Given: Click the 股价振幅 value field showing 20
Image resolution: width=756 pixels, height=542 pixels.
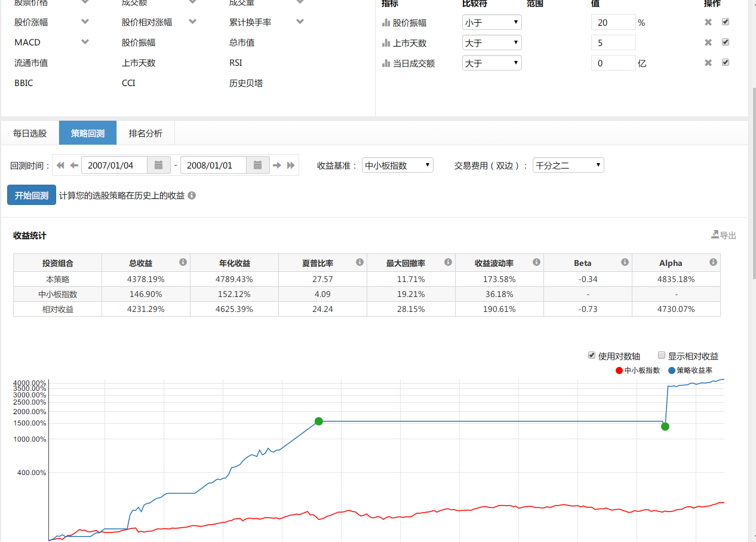Looking at the screenshot, I should (x=613, y=23).
